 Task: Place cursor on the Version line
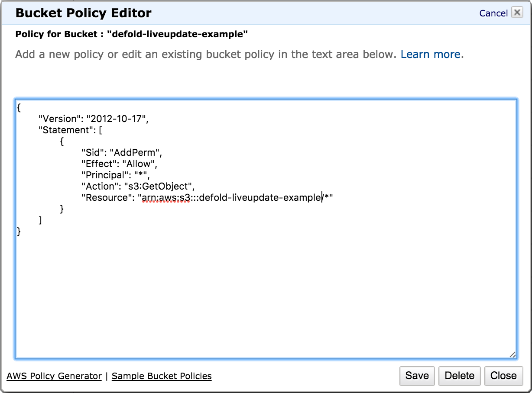(92, 119)
